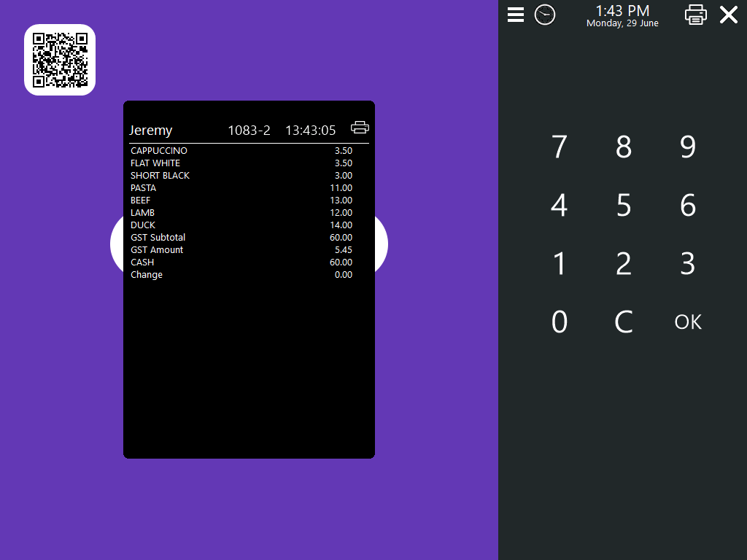
Task: Click the CASH payment line
Action: (241, 262)
